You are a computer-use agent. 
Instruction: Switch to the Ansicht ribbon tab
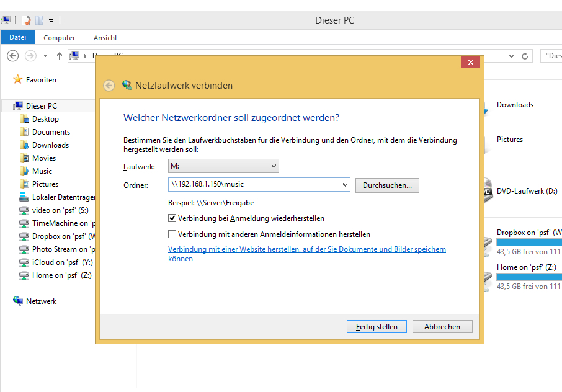coord(105,38)
